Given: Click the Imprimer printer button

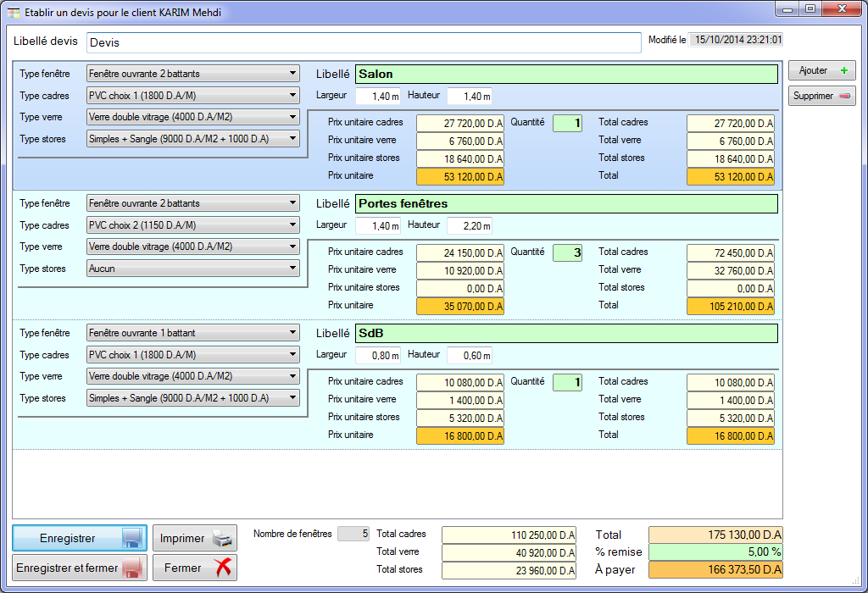Looking at the screenshot, I should [194, 539].
